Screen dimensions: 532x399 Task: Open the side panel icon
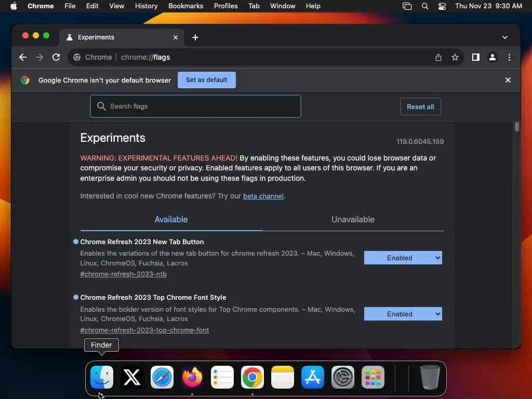point(476,57)
